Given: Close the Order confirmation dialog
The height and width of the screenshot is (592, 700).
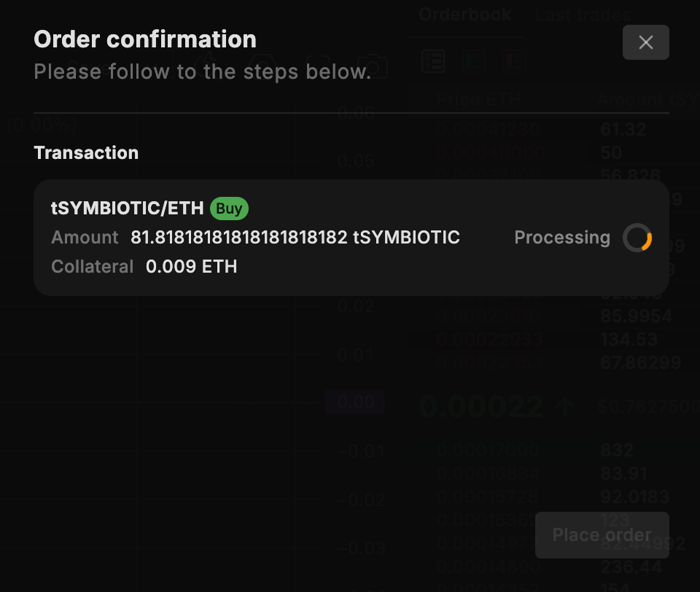Looking at the screenshot, I should (645, 42).
